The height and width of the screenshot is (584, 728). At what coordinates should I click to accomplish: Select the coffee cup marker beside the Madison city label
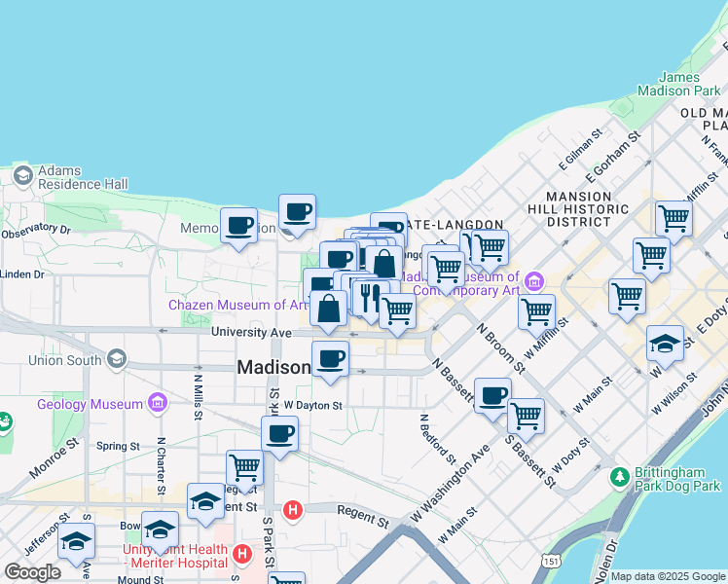click(330, 362)
